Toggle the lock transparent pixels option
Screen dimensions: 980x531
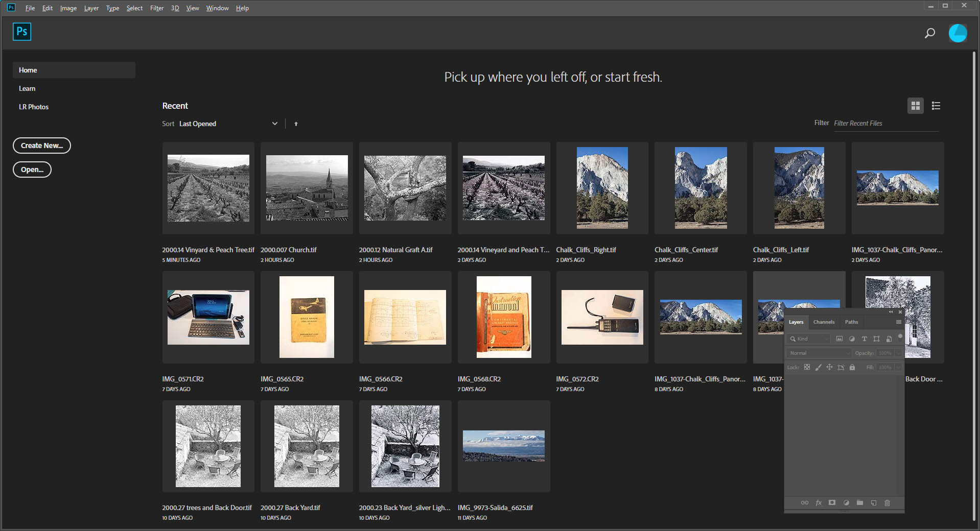(807, 367)
